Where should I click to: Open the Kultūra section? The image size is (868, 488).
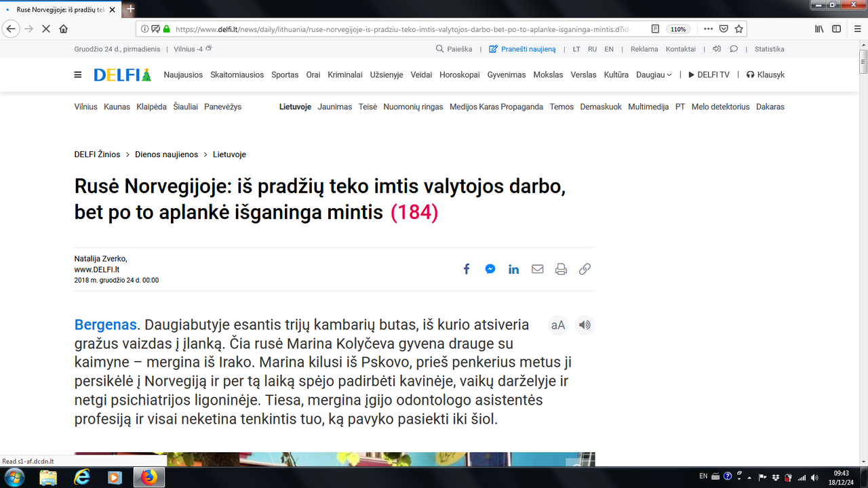tap(616, 75)
